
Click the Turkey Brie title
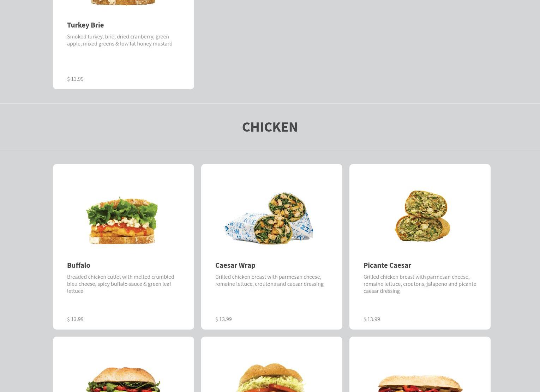click(85, 25)
